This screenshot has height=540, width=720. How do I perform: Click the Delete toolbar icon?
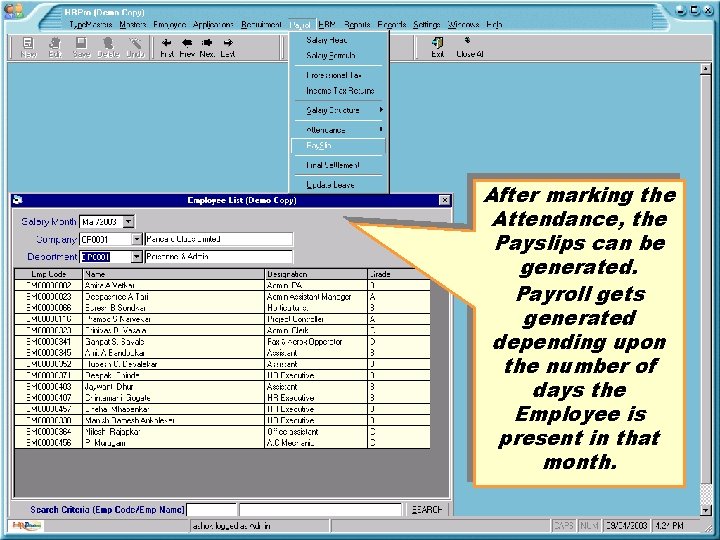108,47
